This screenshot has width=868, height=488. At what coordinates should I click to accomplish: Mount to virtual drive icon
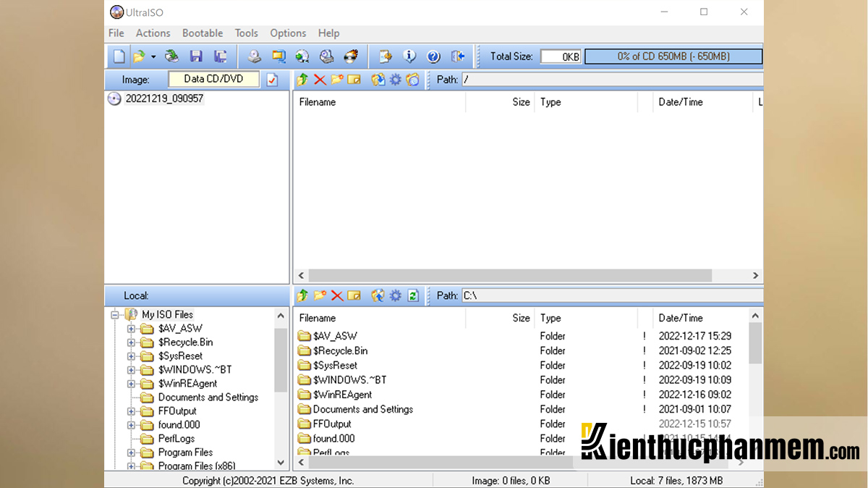(x=326, y=56)
